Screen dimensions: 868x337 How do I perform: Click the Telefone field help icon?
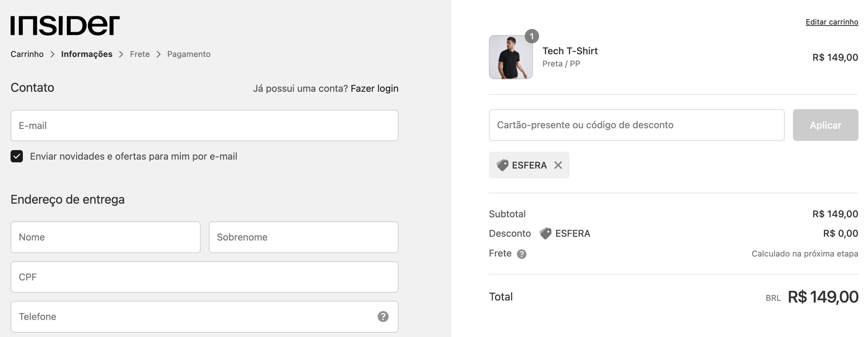(383, 317)
